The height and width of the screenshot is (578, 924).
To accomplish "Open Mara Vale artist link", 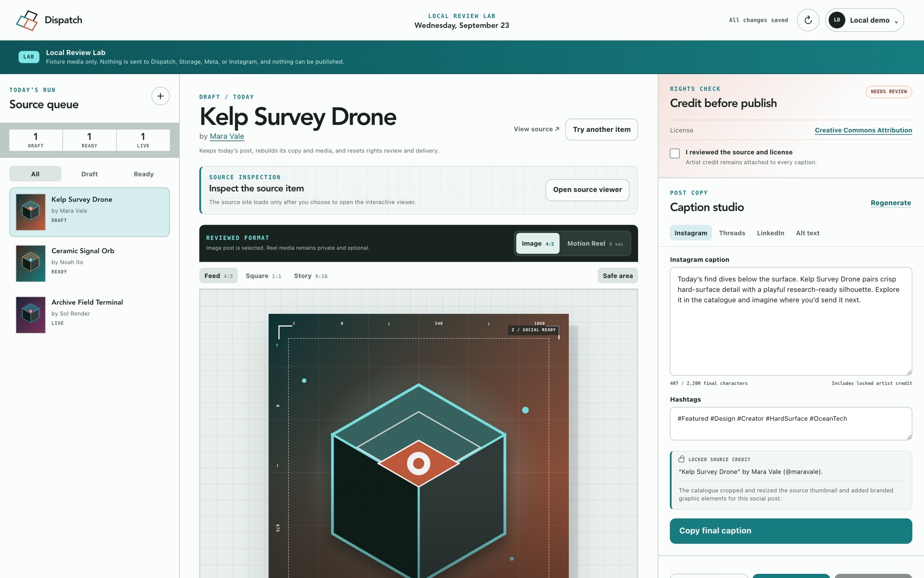I will 227,136.
